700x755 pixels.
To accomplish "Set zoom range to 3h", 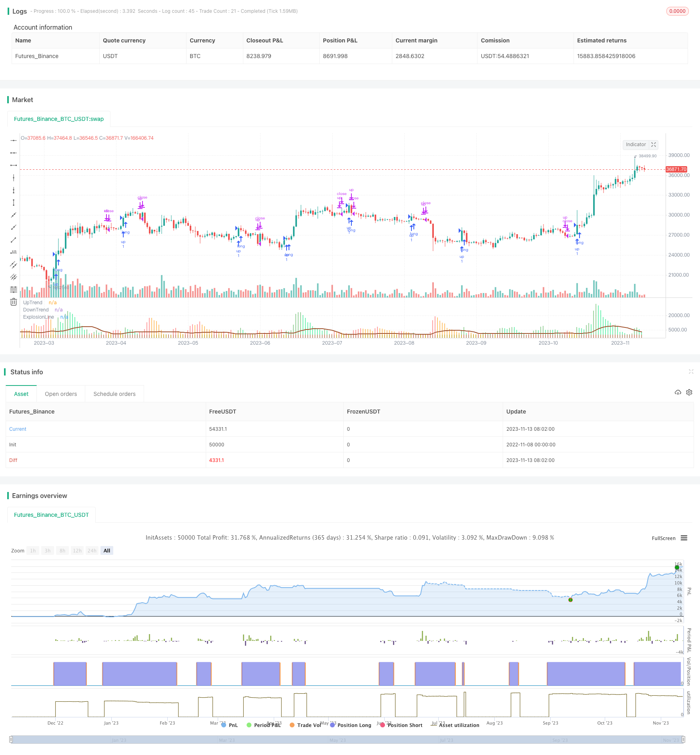I will (x=48, y=551).
